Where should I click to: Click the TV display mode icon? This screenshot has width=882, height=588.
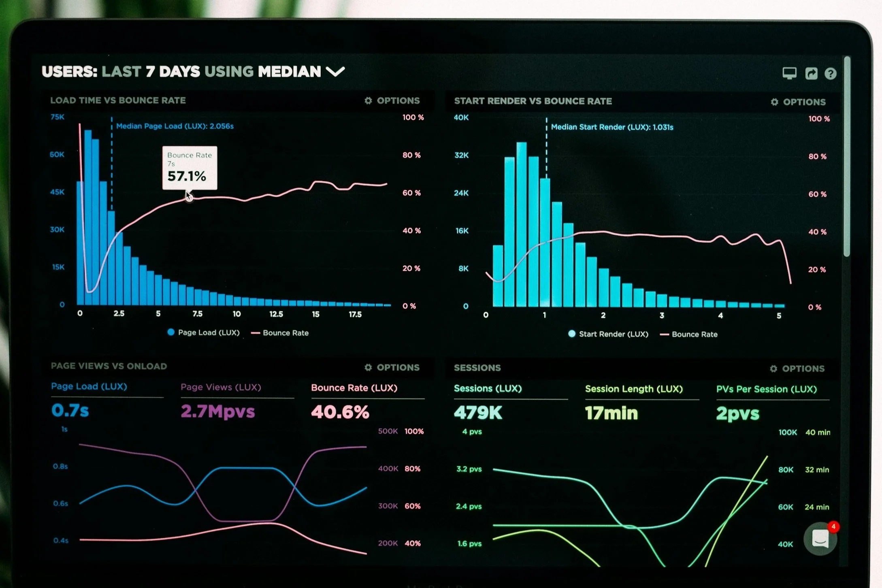click(x=789, y=73)
